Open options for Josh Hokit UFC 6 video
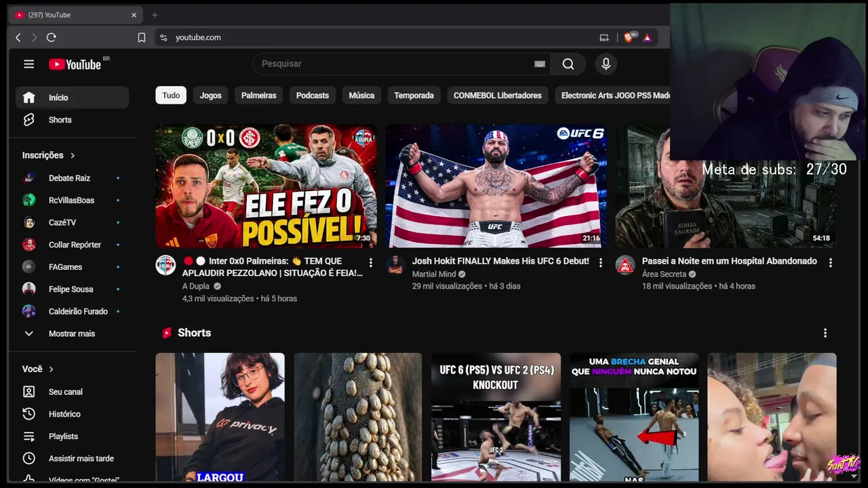Viewport: 868px width, 488px height. click(x=600, y=262)
